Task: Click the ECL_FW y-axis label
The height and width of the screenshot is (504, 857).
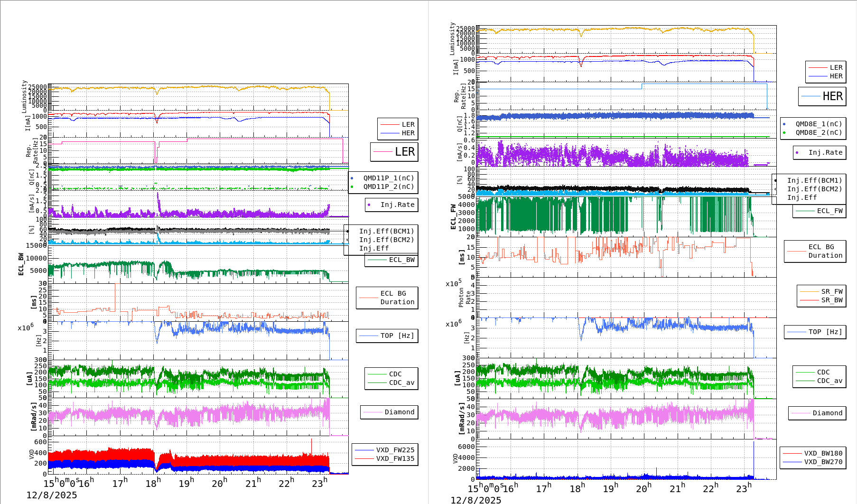Action: [x=453, y=217]
